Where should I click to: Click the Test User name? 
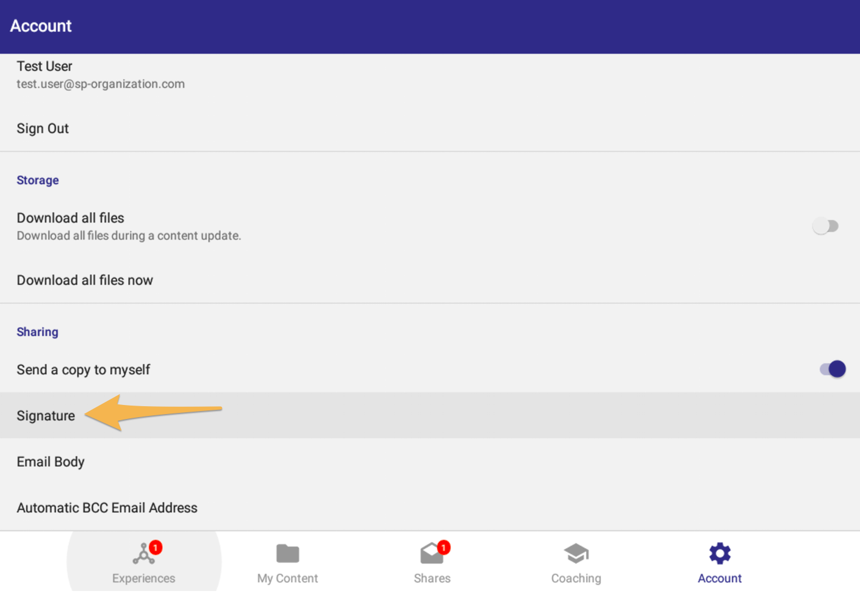(45, 66)
